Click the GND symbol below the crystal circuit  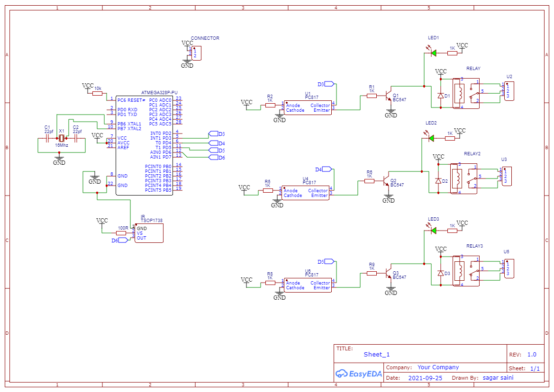point(59,158)
